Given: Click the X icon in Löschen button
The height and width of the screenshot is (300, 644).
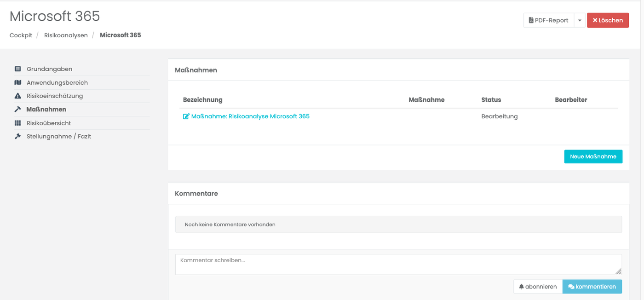Looking at the screenshot, I should (595, 20).
